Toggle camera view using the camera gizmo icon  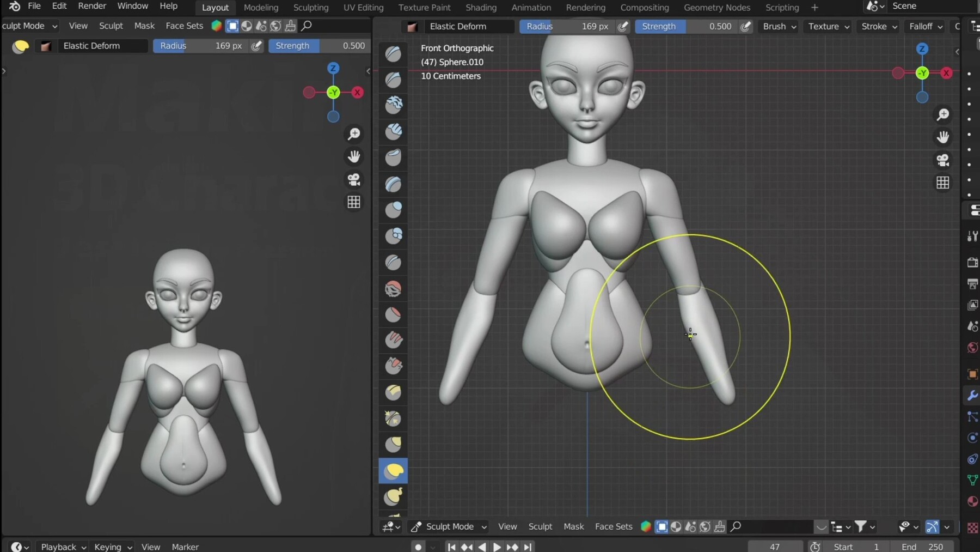(x=944, y=159)
